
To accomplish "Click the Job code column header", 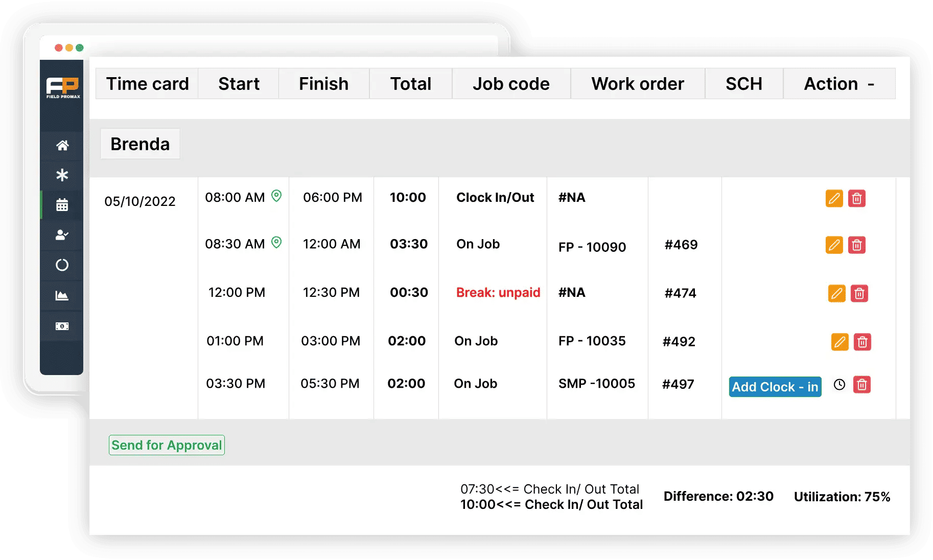I will coord(511,84).
